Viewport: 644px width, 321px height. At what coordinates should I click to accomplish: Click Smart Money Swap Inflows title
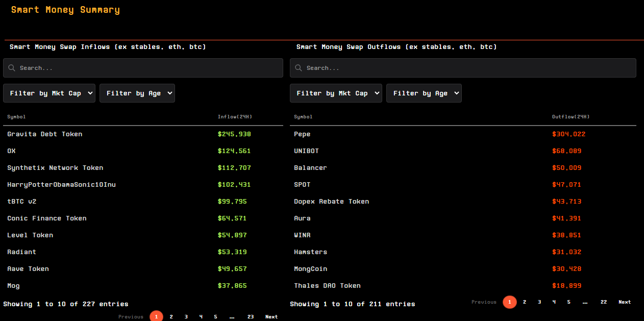click(108, 47)
